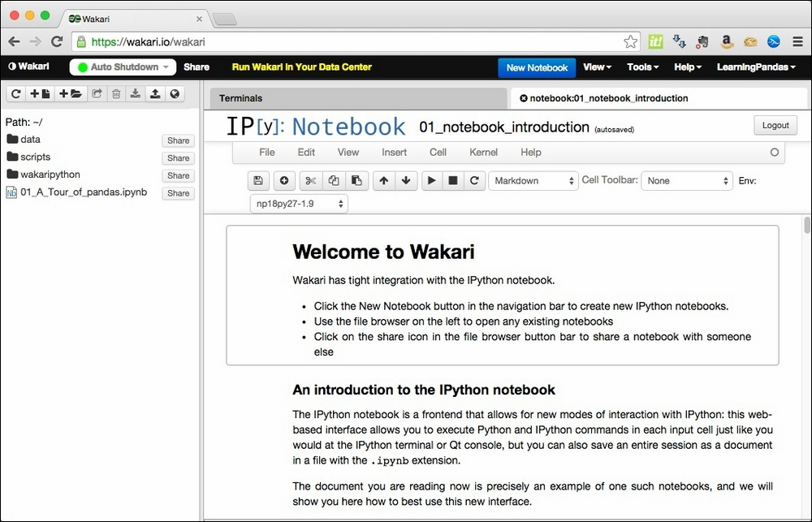Open the View dropdown in Wakari navbar

point(597,67)
